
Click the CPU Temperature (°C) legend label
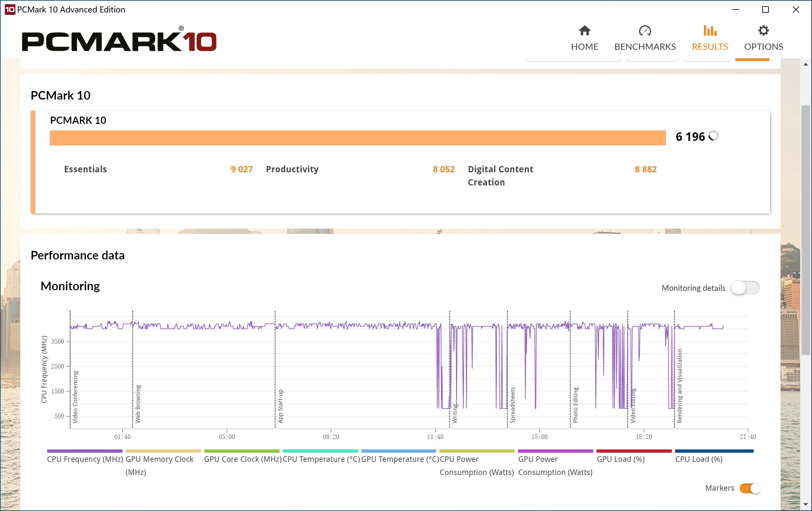321,459
